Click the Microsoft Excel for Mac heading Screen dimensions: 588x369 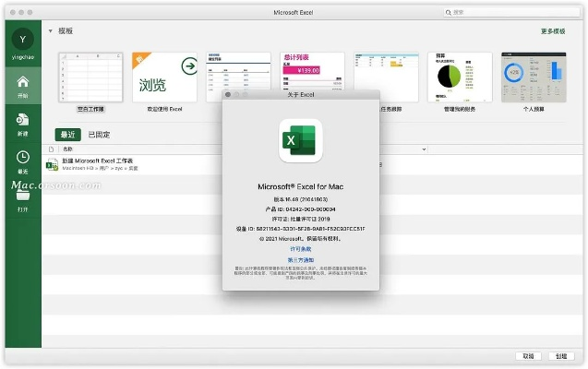(301, 186)
